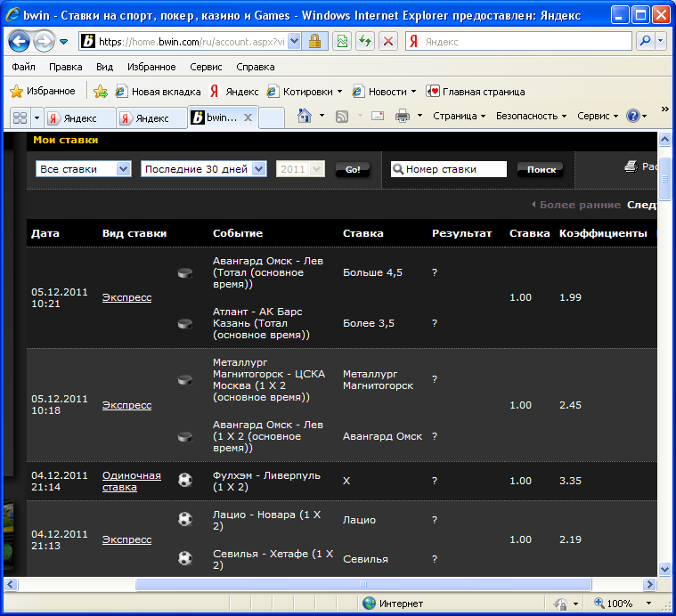Open a new blank tab
The width and height of the screenshot is (676, 616).
[x=272, y=118]
